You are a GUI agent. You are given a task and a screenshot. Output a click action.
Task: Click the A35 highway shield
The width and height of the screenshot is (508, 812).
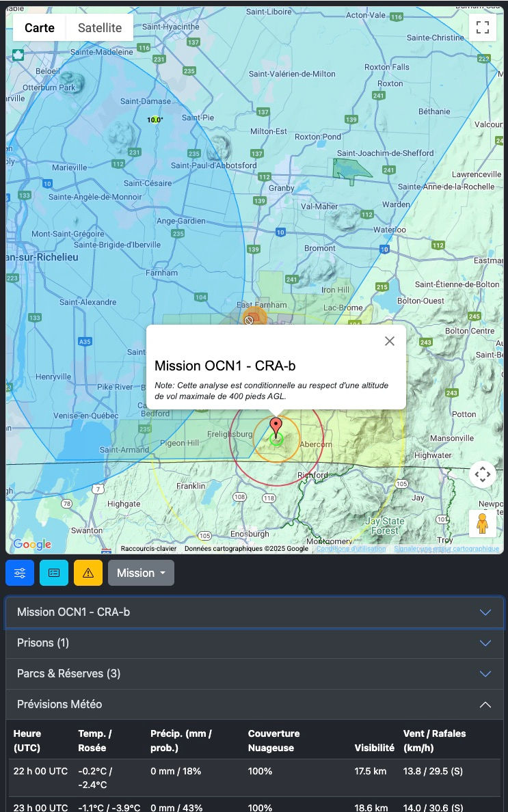[84, 341]
